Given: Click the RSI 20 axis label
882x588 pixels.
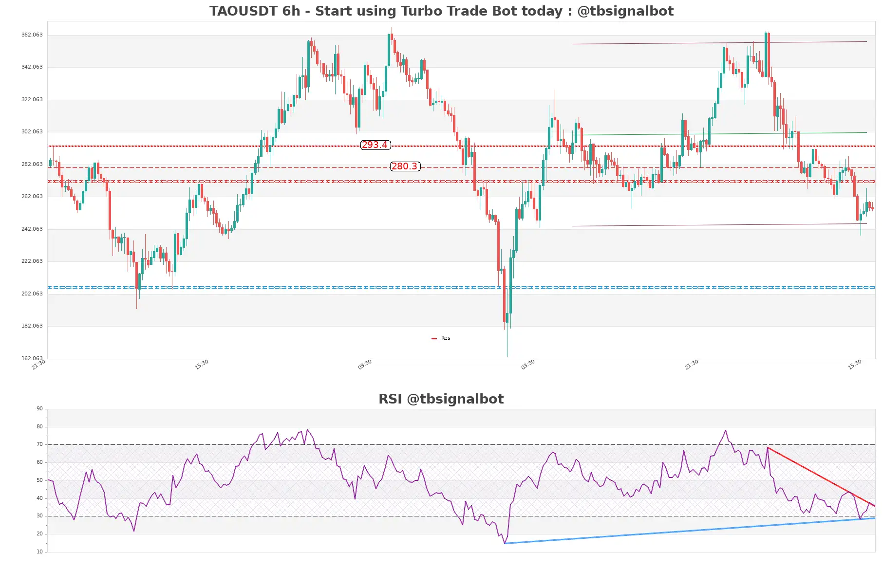Looking at the screenshot, I should (39, 534).
